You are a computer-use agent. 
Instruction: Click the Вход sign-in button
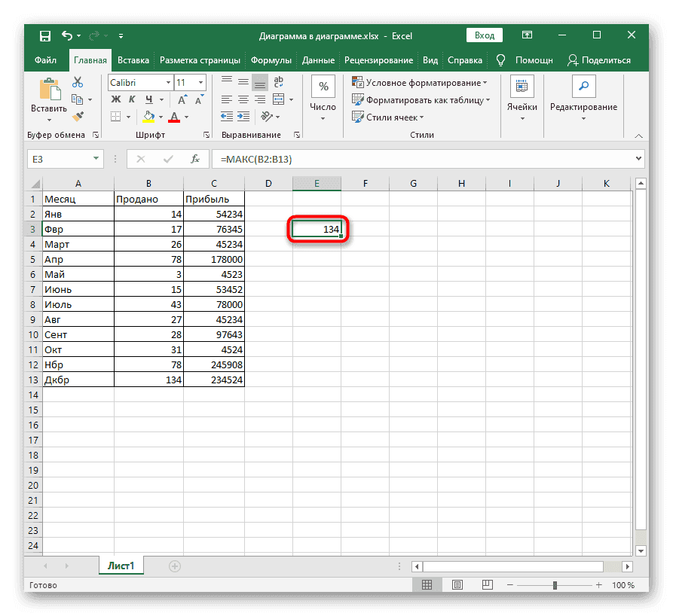[x=483, y=35]
